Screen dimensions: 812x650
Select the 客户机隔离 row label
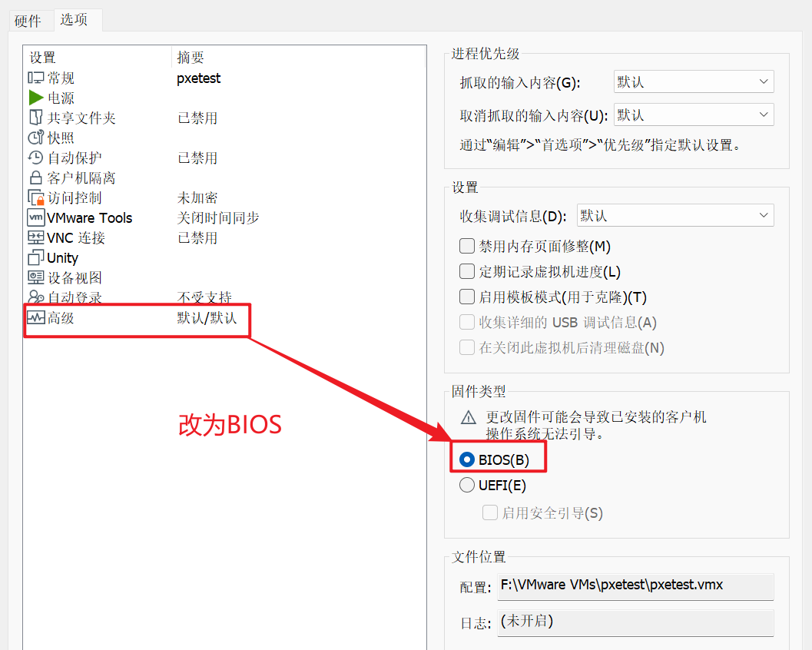click(x=81, y=178)
